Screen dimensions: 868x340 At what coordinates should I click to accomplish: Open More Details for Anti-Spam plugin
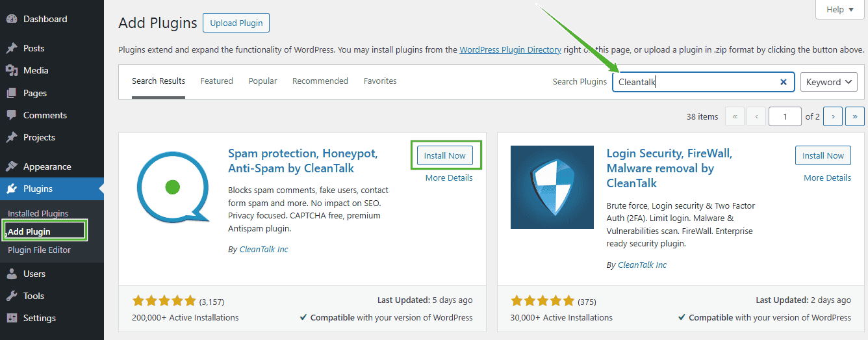click(x=449, y=177)
